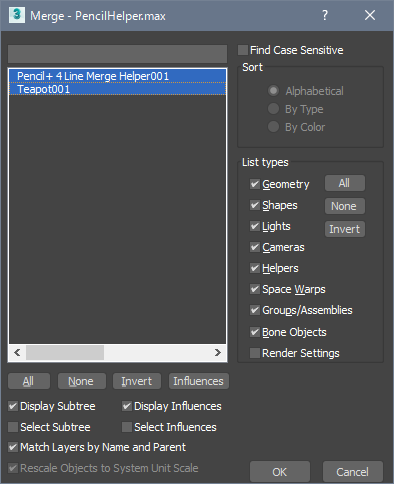Toggle Display Influences checkbox
394x484 pixels.
click(x=127, y=406)
